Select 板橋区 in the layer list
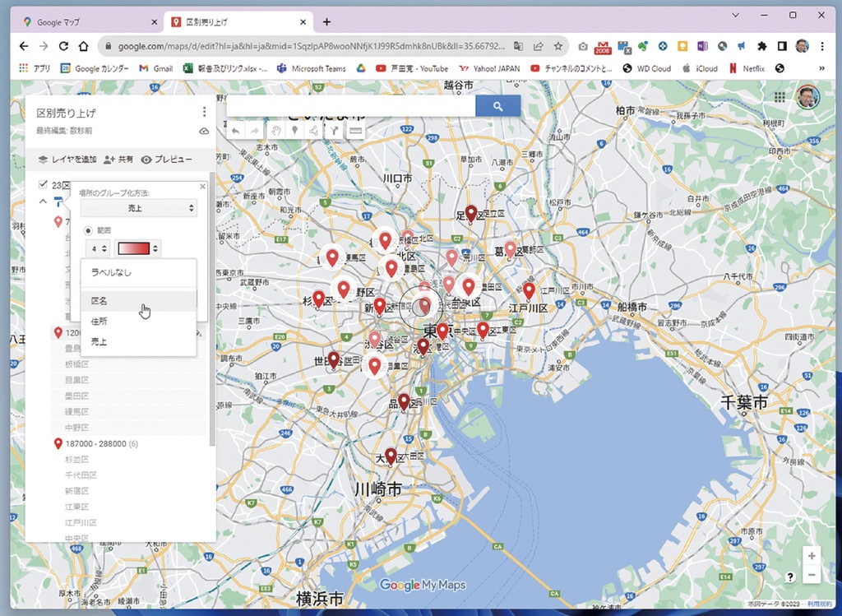This screenshot has height=616, width=842. pyautogui.click(x=77, y=364)
